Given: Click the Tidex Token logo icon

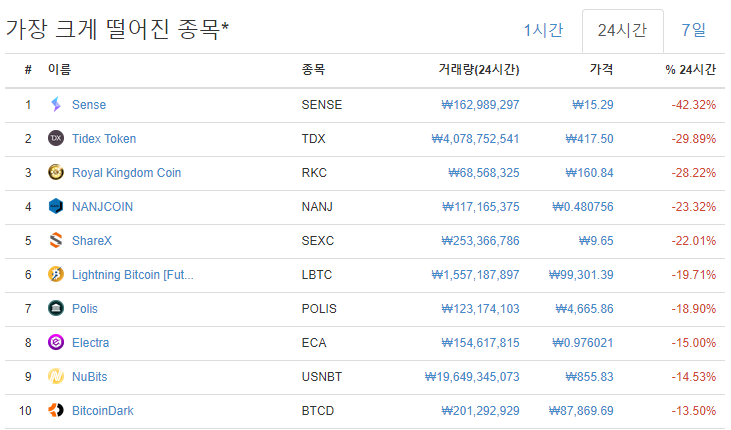Looking at the screenshot, I should pyautogui.click(x=56, y=138).
